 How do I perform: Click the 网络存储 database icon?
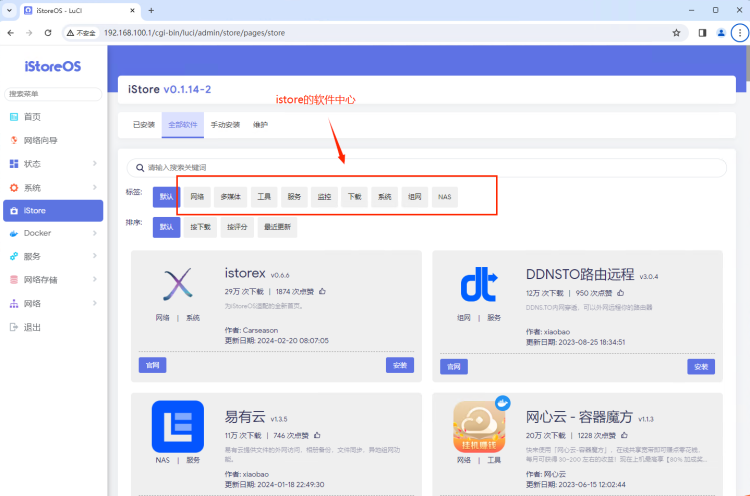tap(14, 280)
